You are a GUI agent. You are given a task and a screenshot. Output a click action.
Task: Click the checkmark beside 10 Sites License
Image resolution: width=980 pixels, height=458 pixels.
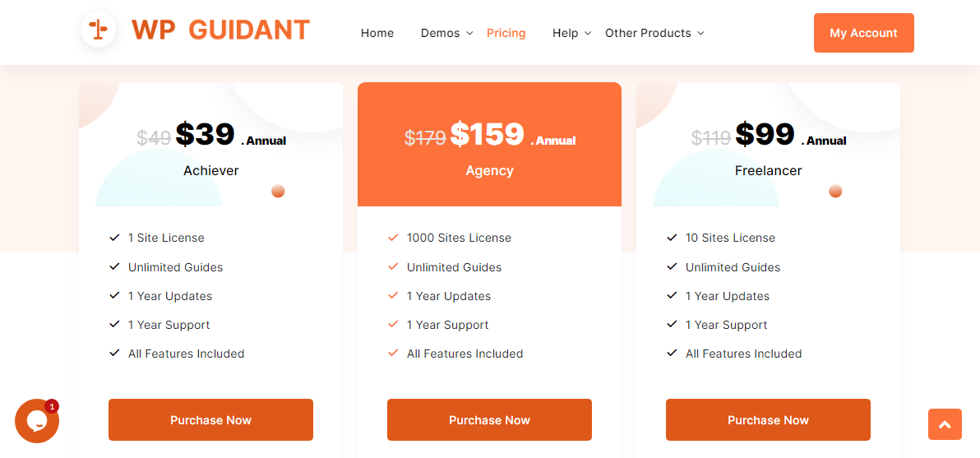point(672,238)
